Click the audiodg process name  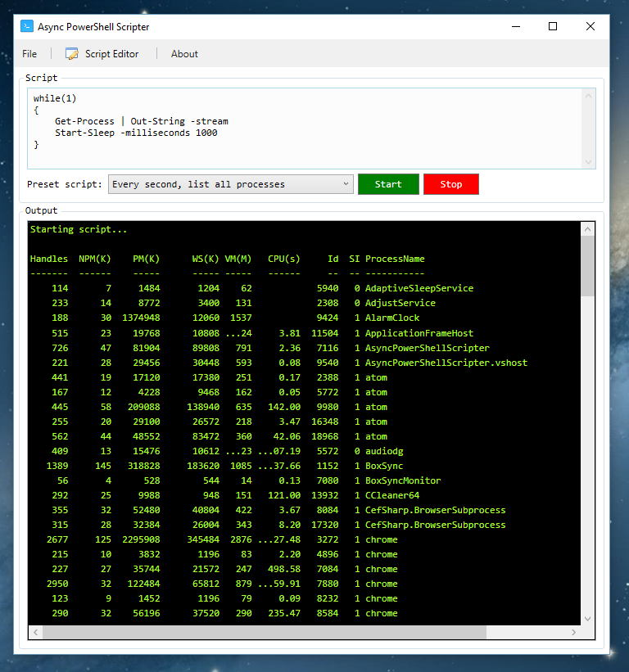click(384, 451)
